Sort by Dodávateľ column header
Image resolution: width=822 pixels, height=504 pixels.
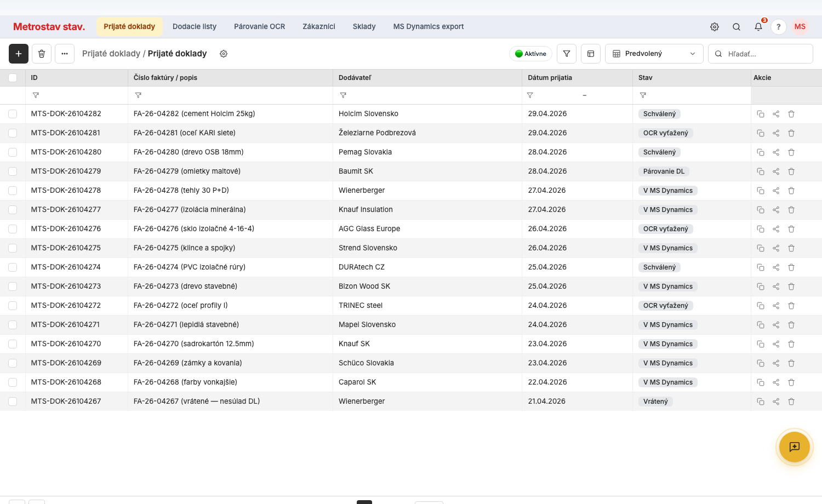355,78
